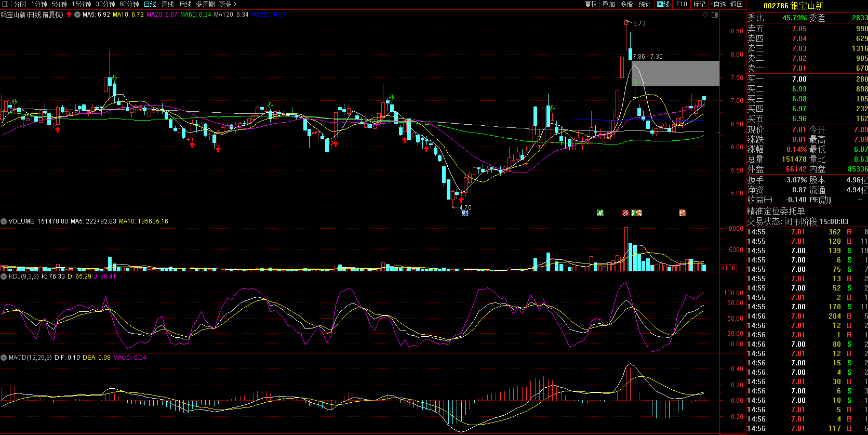Open the 多股 multi-stock view

[x=626, y=4]
